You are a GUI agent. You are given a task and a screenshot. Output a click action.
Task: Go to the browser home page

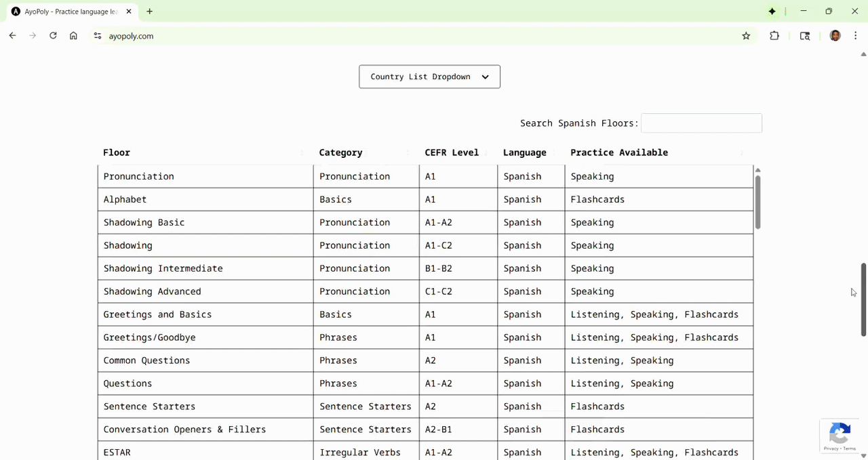click(73, 36)
